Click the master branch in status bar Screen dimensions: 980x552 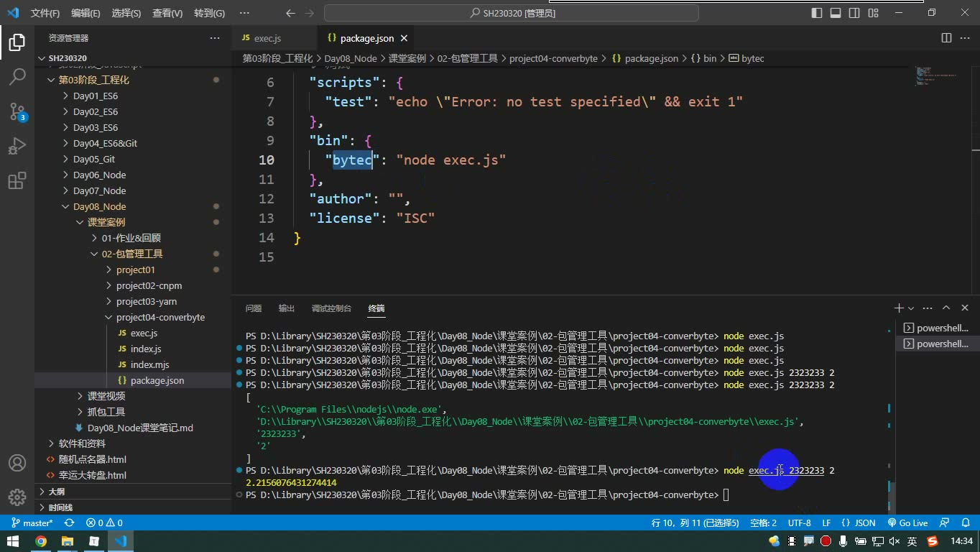[x=31, y=523]
